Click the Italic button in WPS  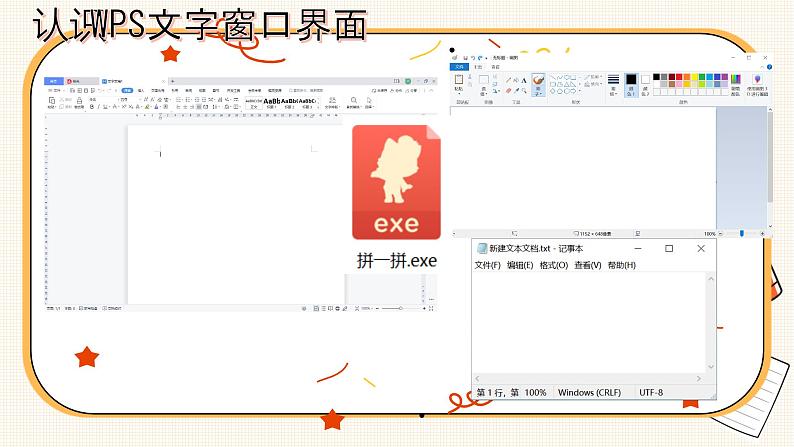pyautogui.click(x=98, y=107)
